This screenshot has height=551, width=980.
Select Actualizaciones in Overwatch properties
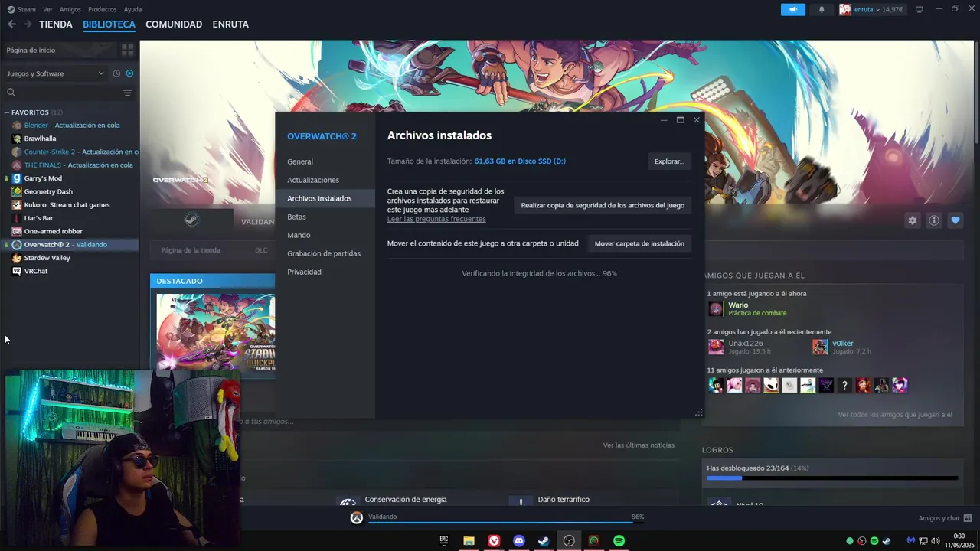pyautogui.click(x=325, y=180)
